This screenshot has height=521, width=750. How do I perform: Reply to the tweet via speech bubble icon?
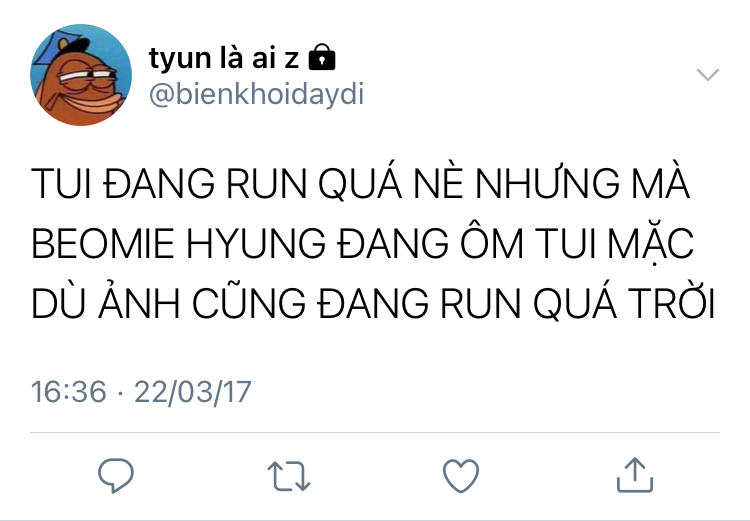click(116, 475)
